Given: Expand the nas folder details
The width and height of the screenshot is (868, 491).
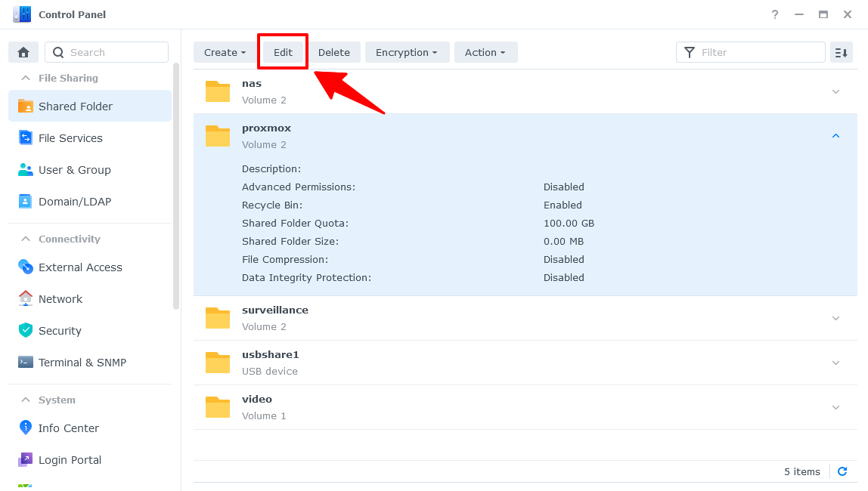Looking at the screenshot, I should click(x=835, y=91).
